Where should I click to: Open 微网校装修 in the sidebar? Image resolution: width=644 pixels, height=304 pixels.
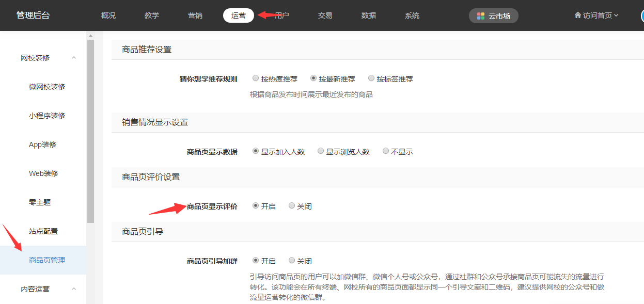click(47, 87)
